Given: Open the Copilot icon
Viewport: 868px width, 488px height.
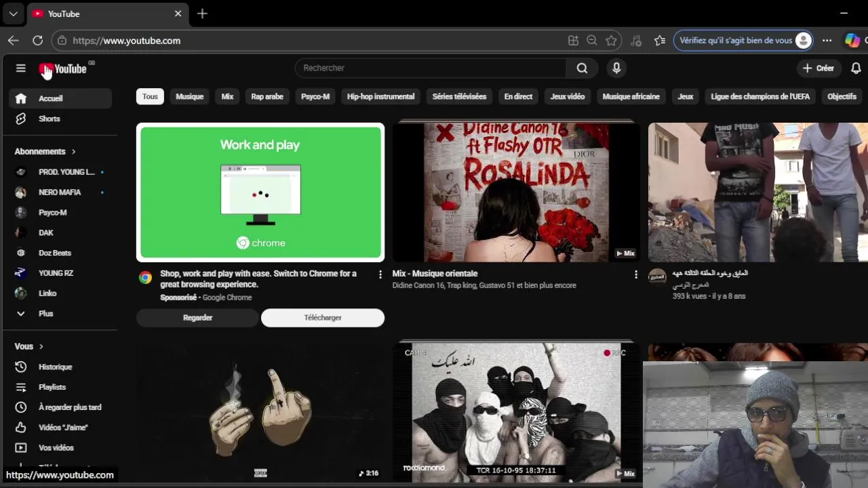Looking at the screenshot, I should (x=852, y=41).
